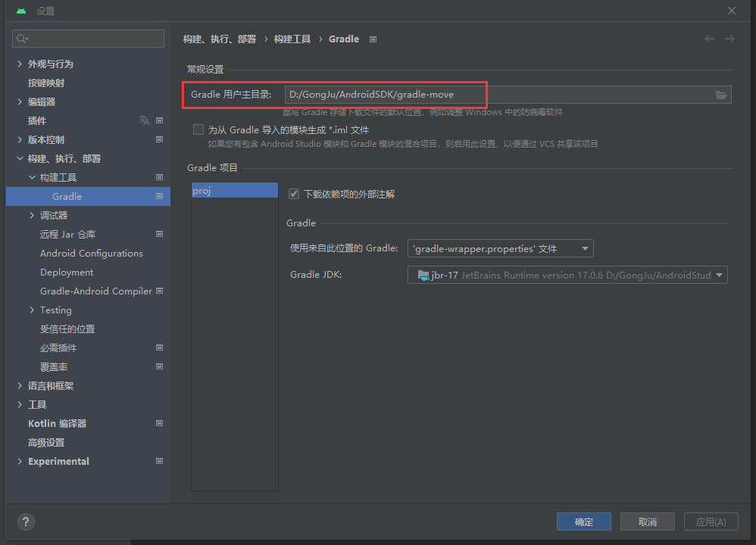Click the 确定 button
756x545 pixels.
pos(584,522)
